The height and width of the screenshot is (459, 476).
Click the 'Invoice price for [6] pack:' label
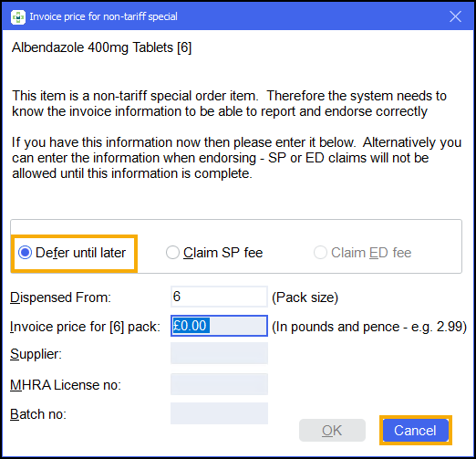click(x=85, y=327)
